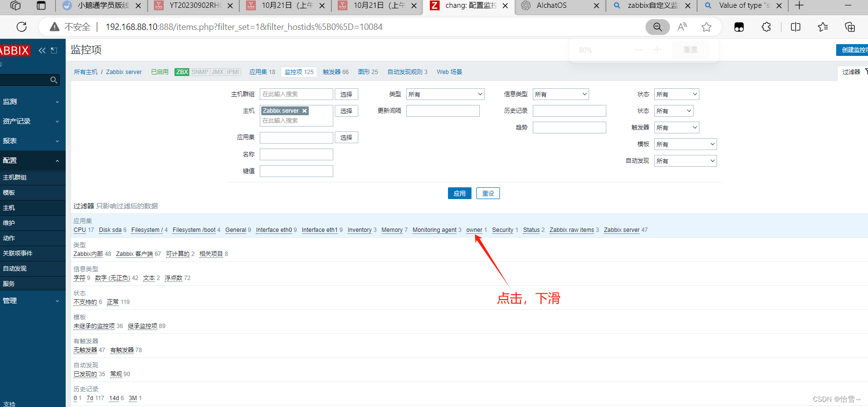Click the sidebar kiosk mode icon
This screenshot has height=407, width=868.
(x=54, y=51)
